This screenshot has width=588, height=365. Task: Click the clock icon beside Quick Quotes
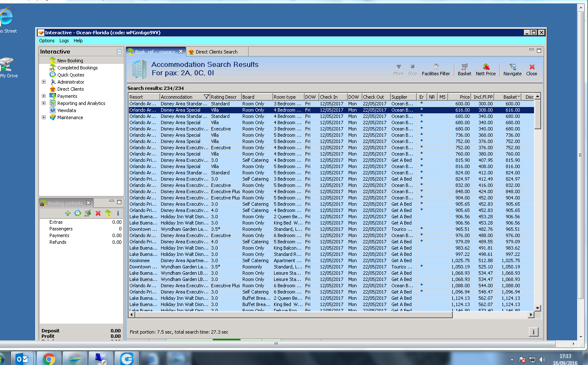point(53,75)
